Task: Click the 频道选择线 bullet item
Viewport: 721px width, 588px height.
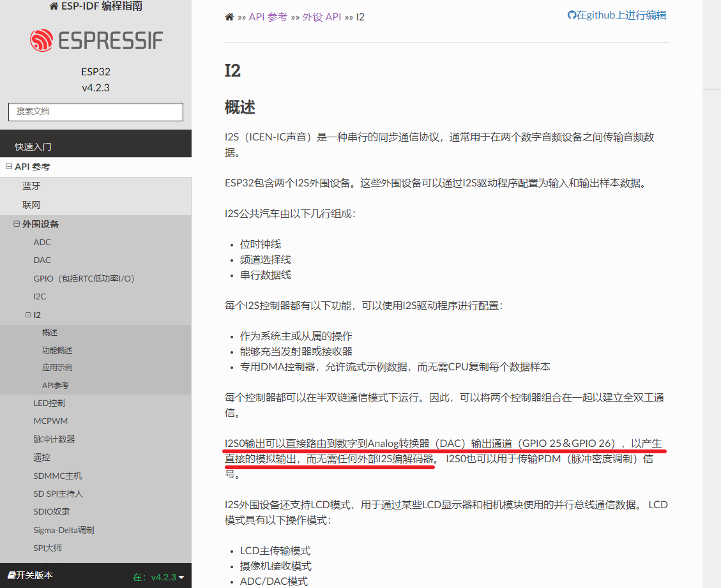Action: (x=265, y=260)
